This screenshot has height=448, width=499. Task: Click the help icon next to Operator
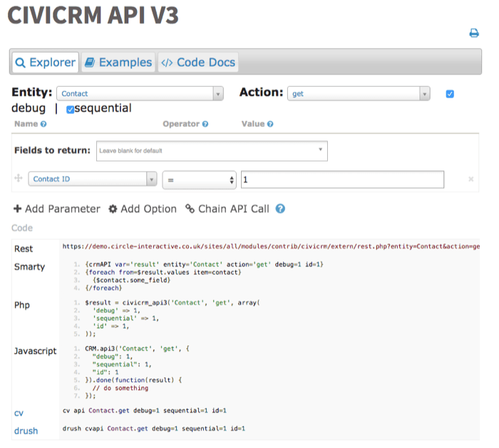tap(205, 124)
